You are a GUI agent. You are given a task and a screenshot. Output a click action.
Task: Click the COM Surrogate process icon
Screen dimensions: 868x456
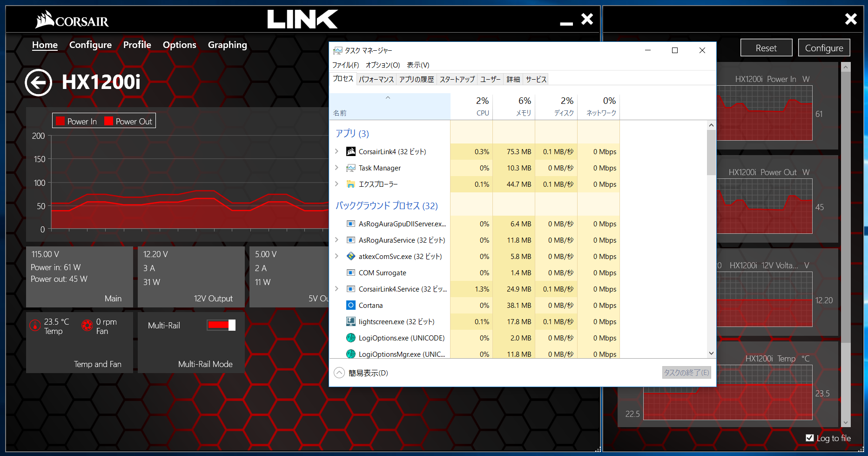pos(351,272)
